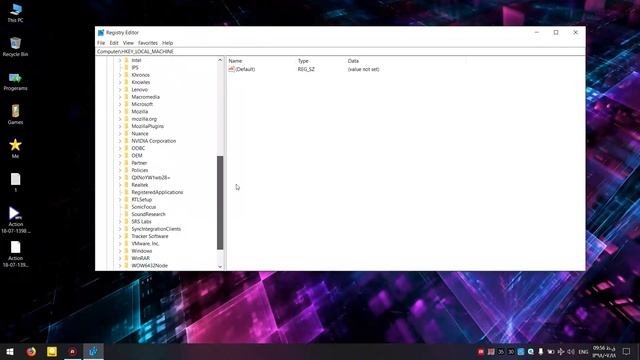
Task: Open the Favorites menu
Action: click(148, 43)
